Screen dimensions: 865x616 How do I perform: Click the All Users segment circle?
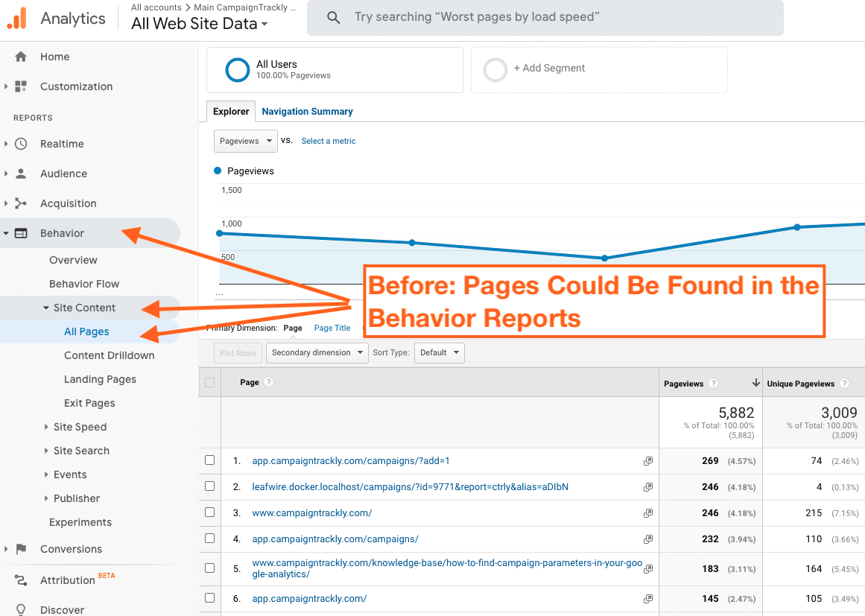[238, 70]
